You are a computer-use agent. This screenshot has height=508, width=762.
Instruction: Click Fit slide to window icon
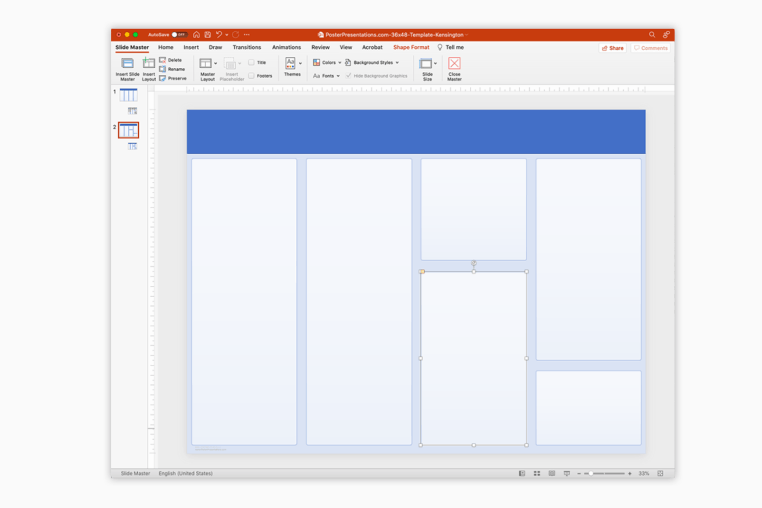(x=660, y=473)
